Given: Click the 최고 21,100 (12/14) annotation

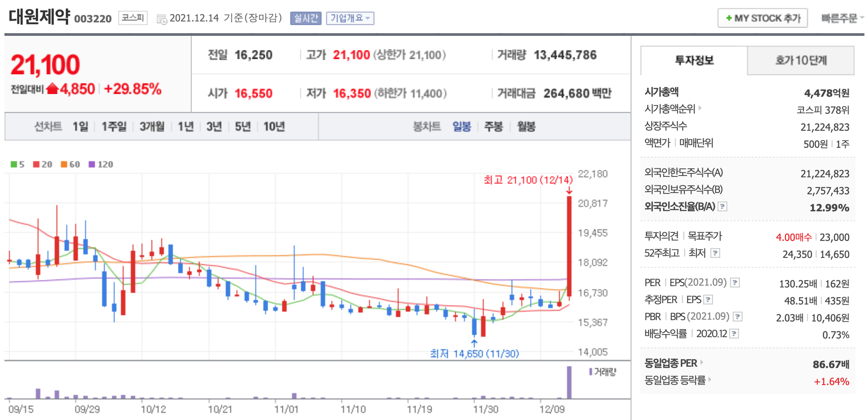Looking at the screenshot, I should pyautogui.click(x=528, y=180).
